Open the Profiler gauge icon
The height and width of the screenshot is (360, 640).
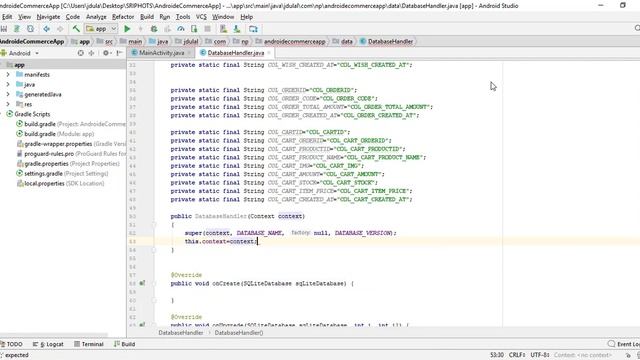[181, 29]
